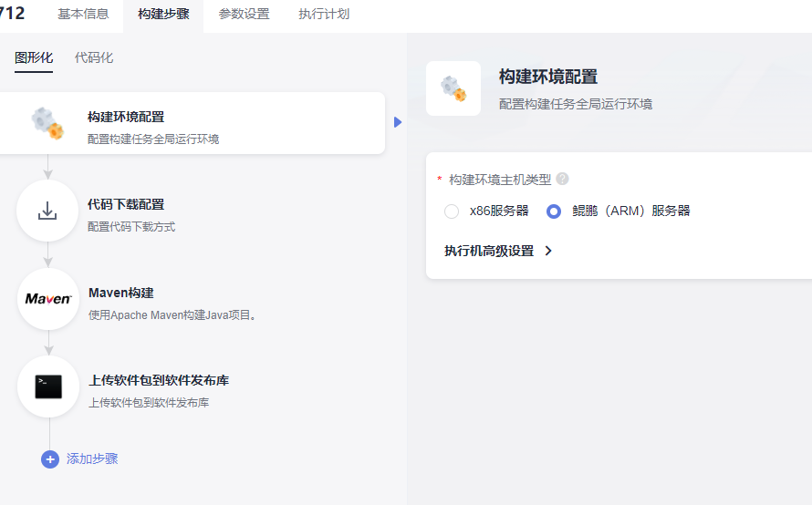Click the terminal icon for 上传软件包 step
The height and width of the screenshot is (505, 812).
[48, 386]
